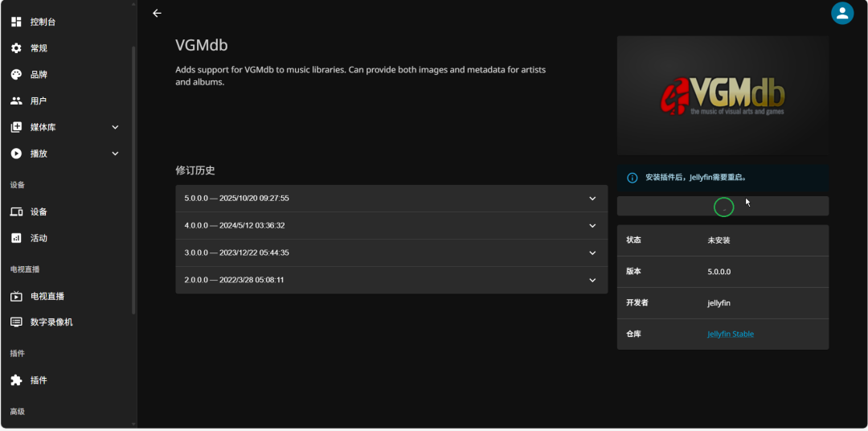Click the info icon in the restart notice
Viewport: 868px width, 431px height.
click(x=632, y=178)
